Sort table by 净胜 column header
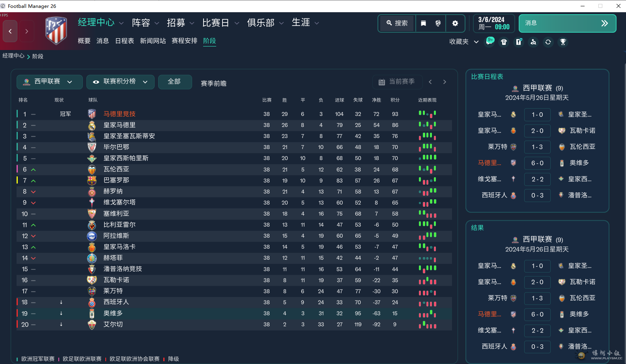The width and height of the screenshot is (626, 364). click(x=376, y=100)
